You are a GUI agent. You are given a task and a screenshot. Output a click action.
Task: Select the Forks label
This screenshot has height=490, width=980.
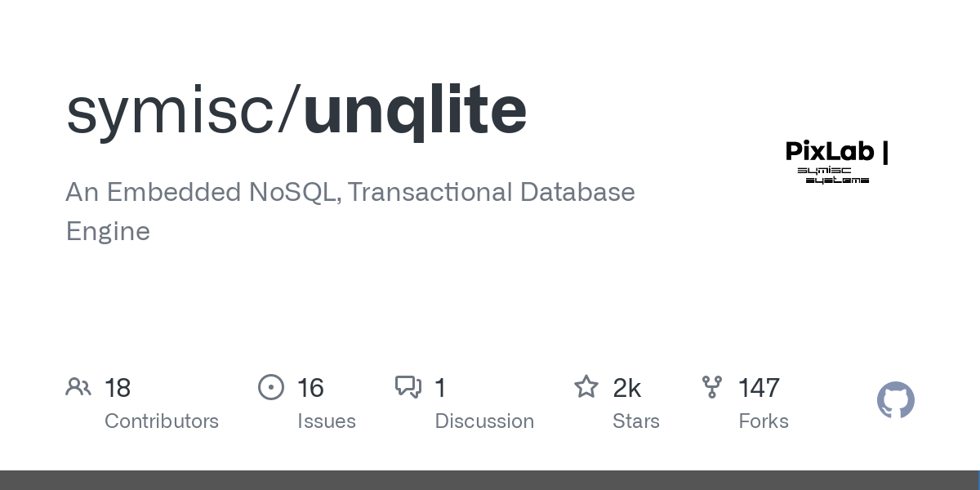pyautogui.click(x=764, y=421)
